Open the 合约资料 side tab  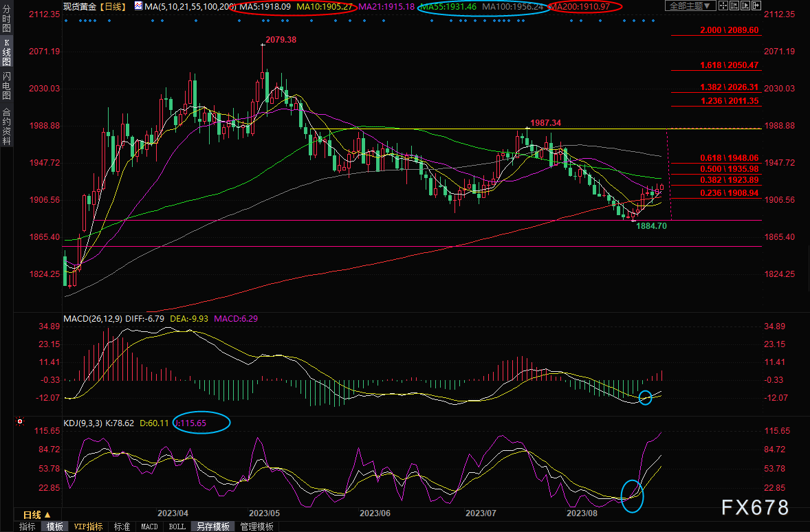point(6,125)
